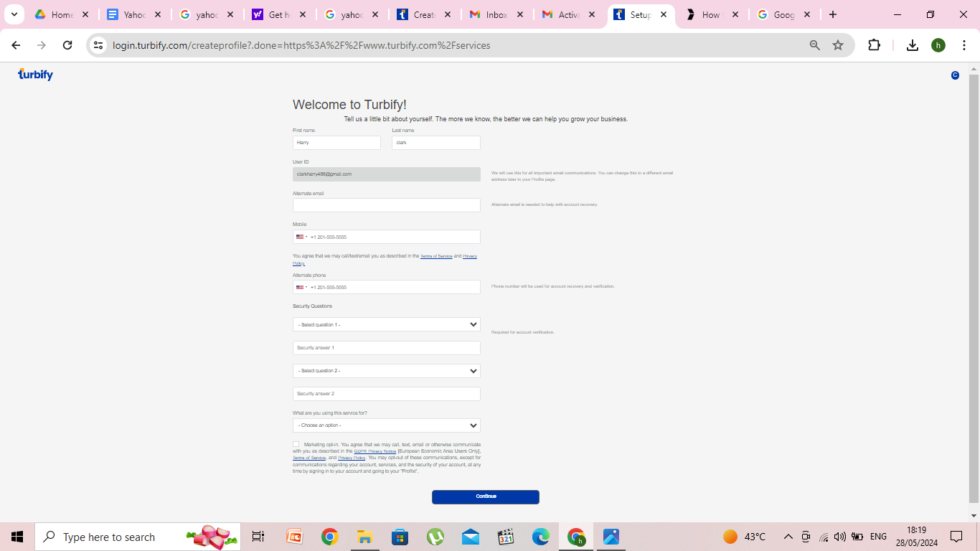
Task: Bookmark this page with the star
Action: 838,45
